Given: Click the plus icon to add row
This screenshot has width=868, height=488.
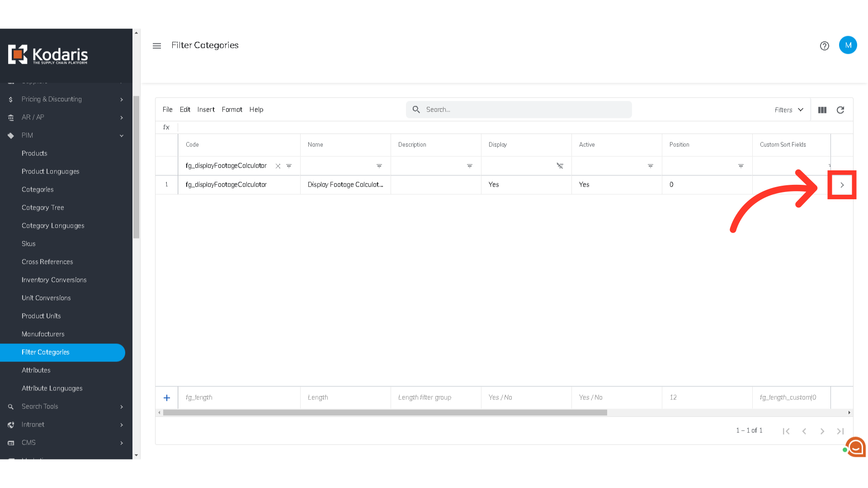Looking at the screenshot, I should click(x=167, y=398).
